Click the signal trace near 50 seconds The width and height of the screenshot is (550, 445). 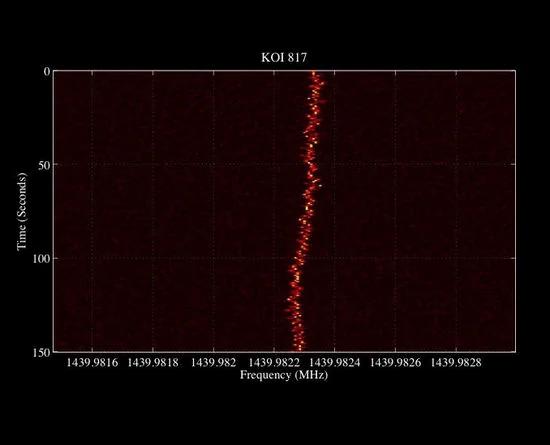[x=311, y=164]
